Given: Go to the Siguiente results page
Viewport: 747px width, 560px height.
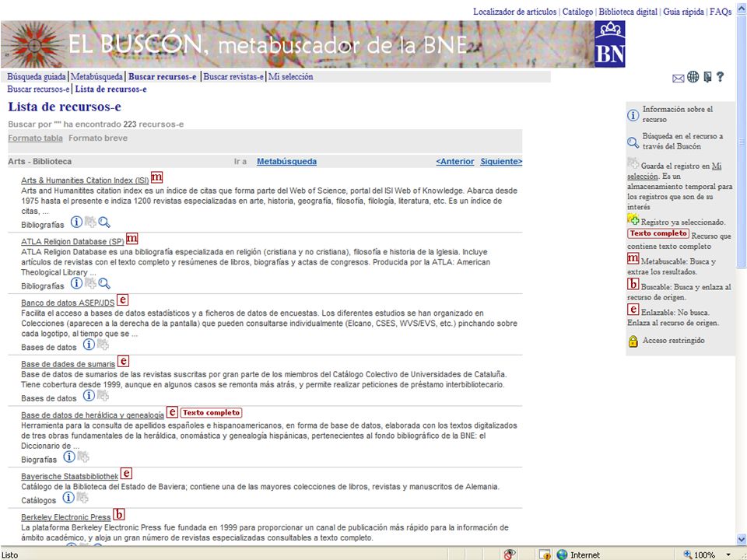Looking at the screenshot, I should click(x=501, y=162).
